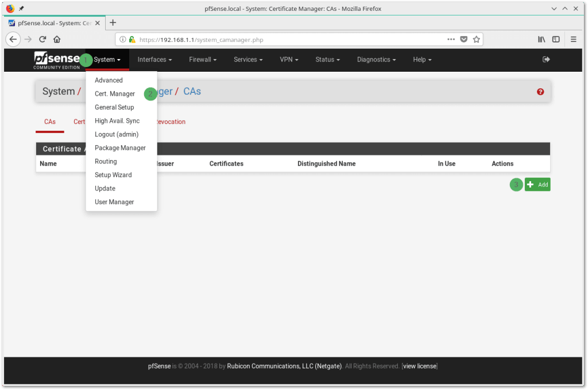The image size is (588, 390).
Task: Click the pfSense footer link
Action: (x=160, y=366)
